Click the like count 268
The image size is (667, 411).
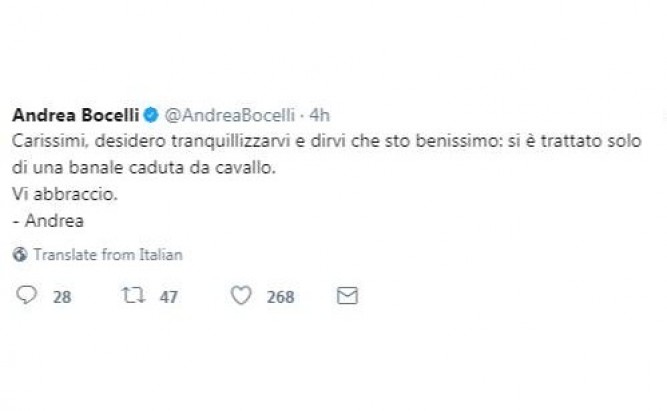280,297
